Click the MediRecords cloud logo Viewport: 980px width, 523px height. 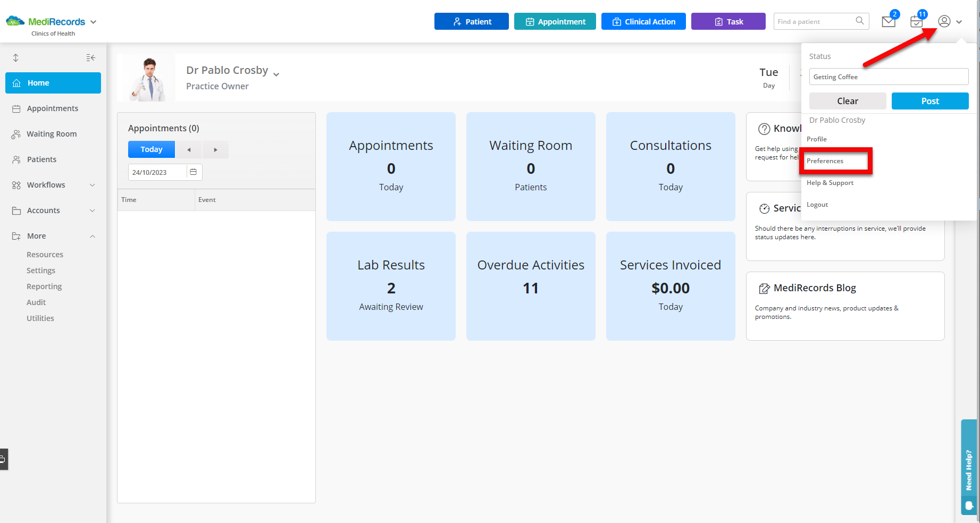pos(15,21)
